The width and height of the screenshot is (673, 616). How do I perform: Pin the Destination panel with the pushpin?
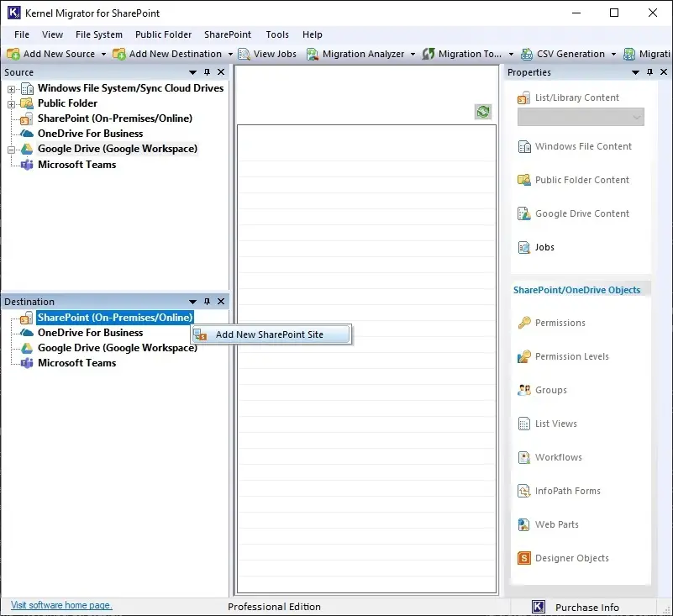[x=207, y=302]
